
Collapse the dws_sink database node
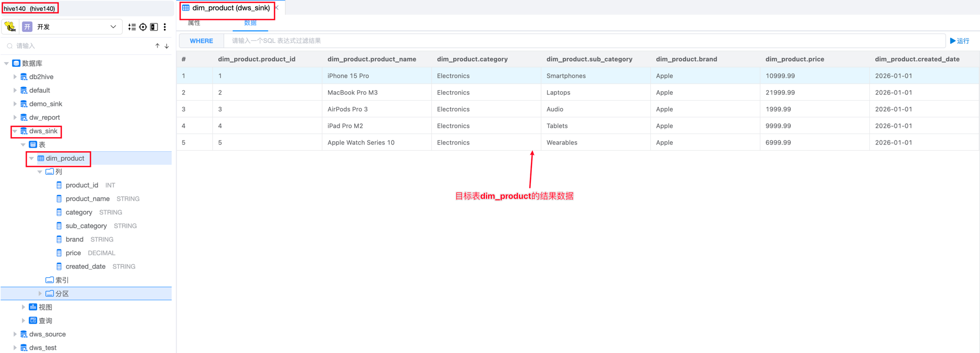[15, 131]
